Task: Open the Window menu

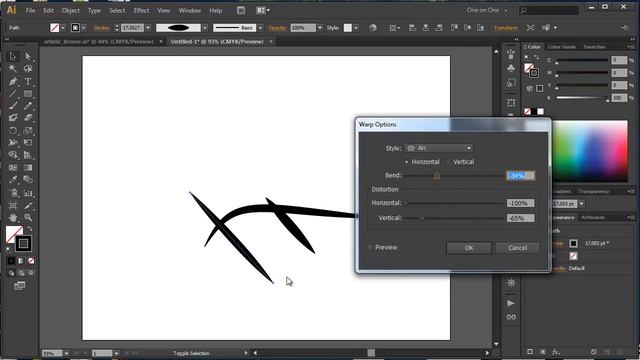Action: click(190, 11)
